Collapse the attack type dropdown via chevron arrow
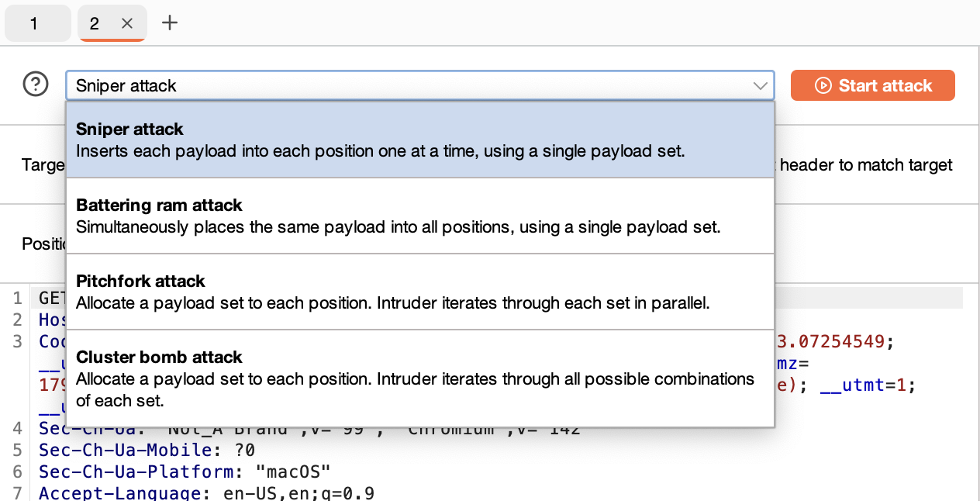This screenshot has width=980, height=501. [x=759, y=85]
